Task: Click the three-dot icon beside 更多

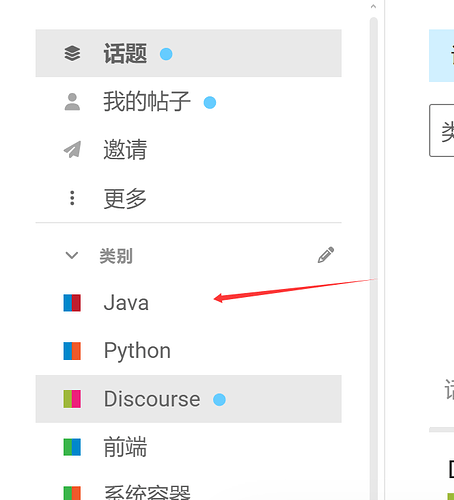Action: (x=72, y=198)
